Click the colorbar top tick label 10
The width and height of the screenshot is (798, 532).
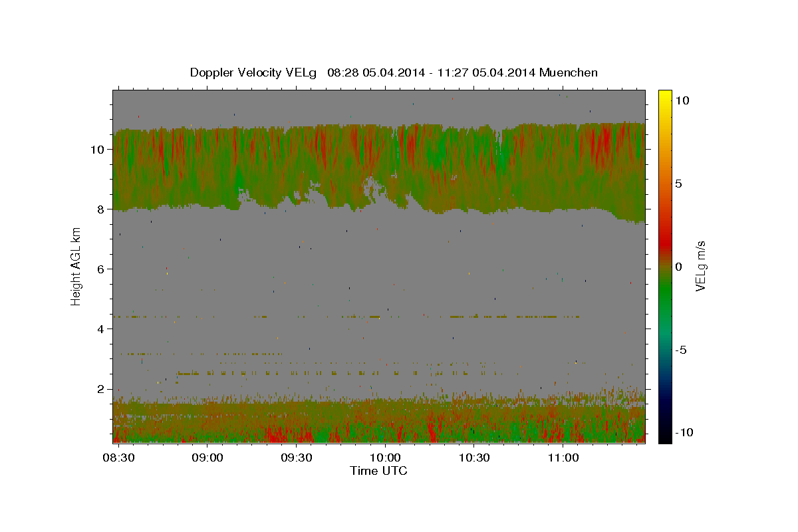[x=682, y=100]
